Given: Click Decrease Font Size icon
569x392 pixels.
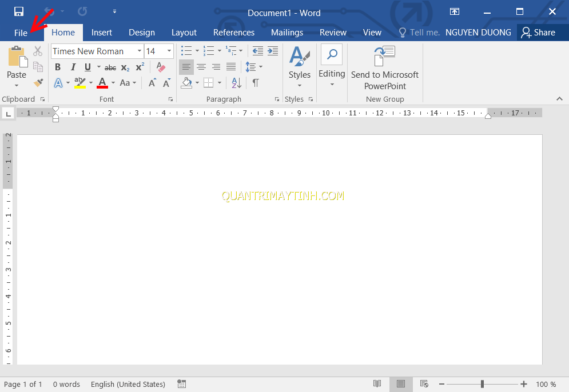Looking at the screenshot, I should coord(166,83).
